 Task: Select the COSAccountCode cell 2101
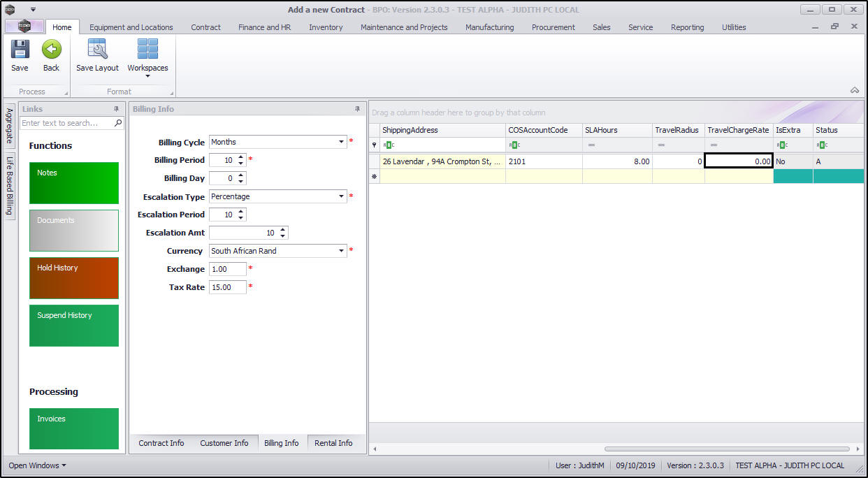tap(544, 161)
